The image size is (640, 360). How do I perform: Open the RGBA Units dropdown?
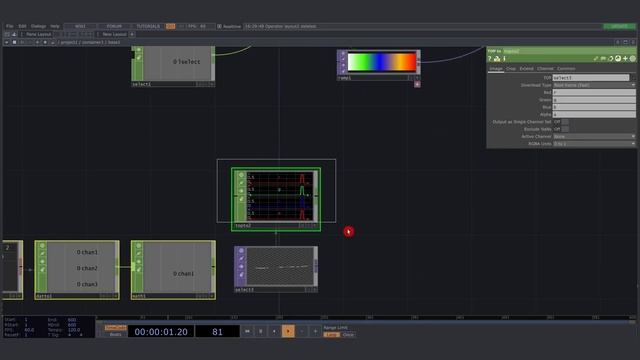point(594,144)
